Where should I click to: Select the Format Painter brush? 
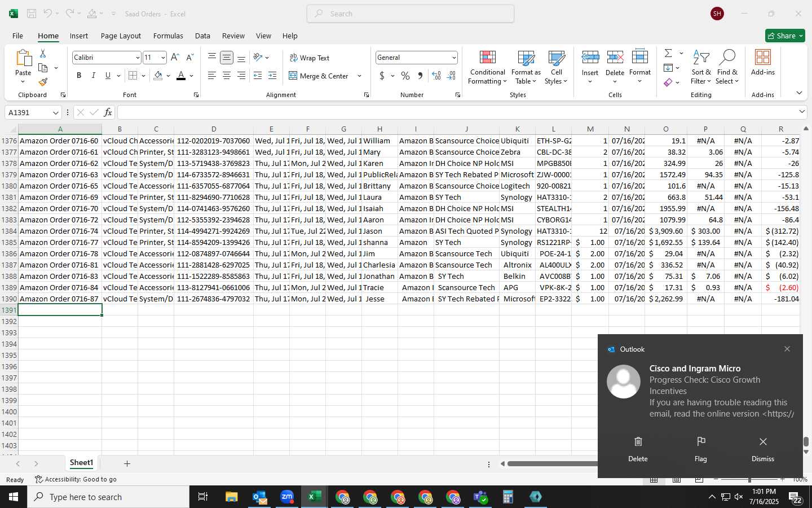tap(43, 82)
